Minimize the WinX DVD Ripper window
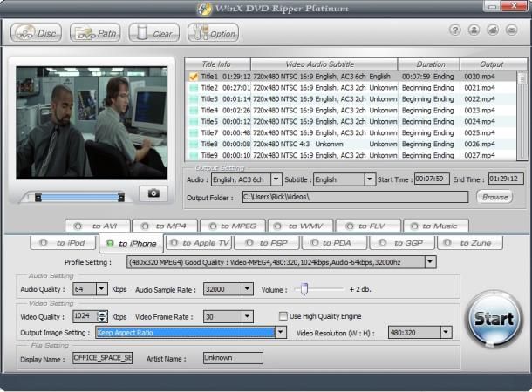Viewport: 532px width, 392px height. 492,6
